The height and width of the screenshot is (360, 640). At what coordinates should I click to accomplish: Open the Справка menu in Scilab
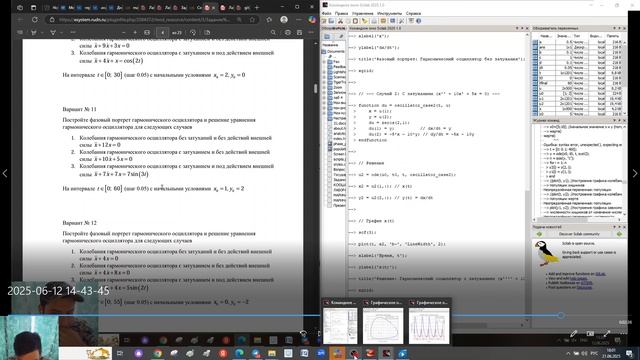point(413,13)
